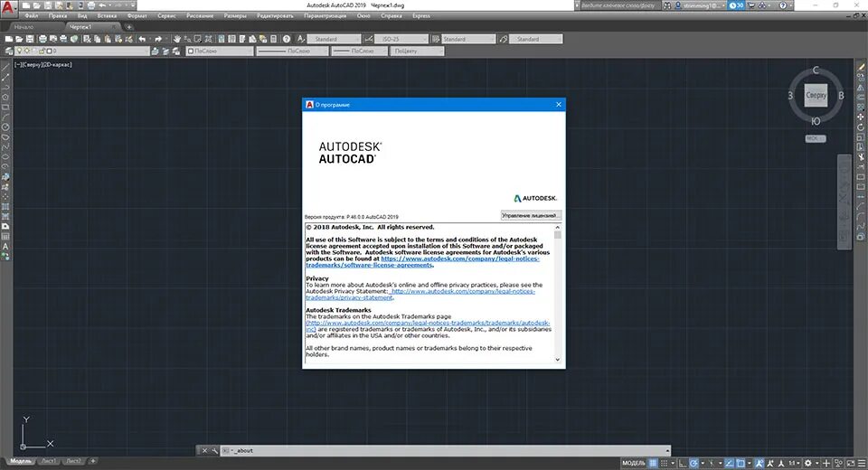868x470 pixels.
Task: Open the layer list dropdown showing layer 0
Action: click(82, 51)
